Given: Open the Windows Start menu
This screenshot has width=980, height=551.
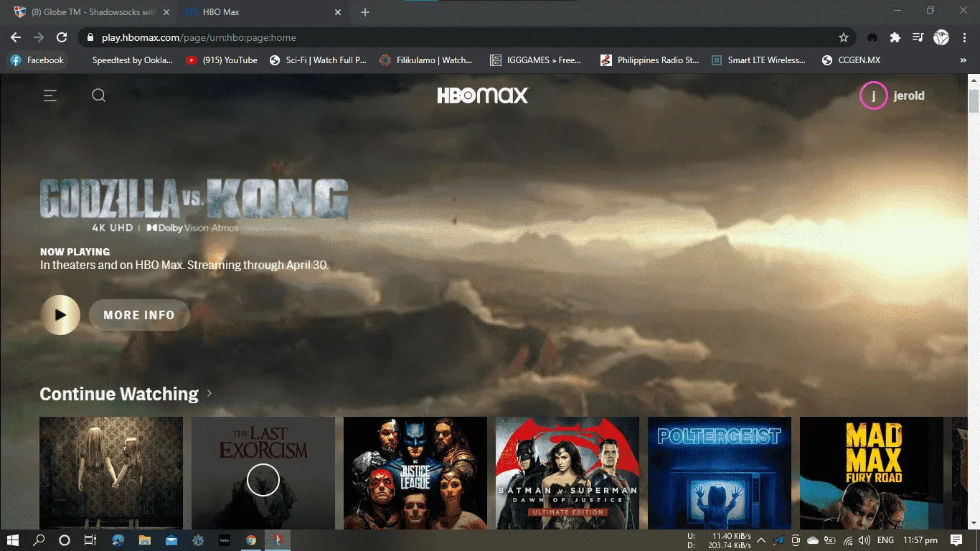Looking at the screenshot, I should point(13,540).
